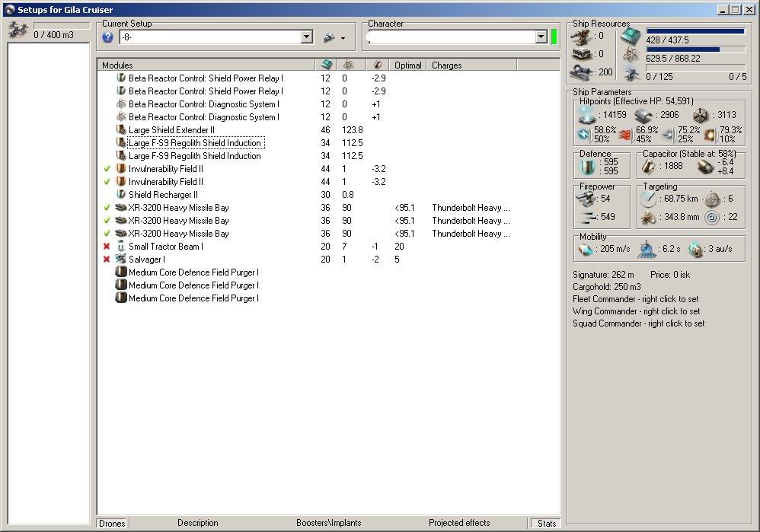Toggle the red X status of Small Tractor Beam I
This screenshot has width=760, height=532.
pyautogui.click(x=107, y=247)
